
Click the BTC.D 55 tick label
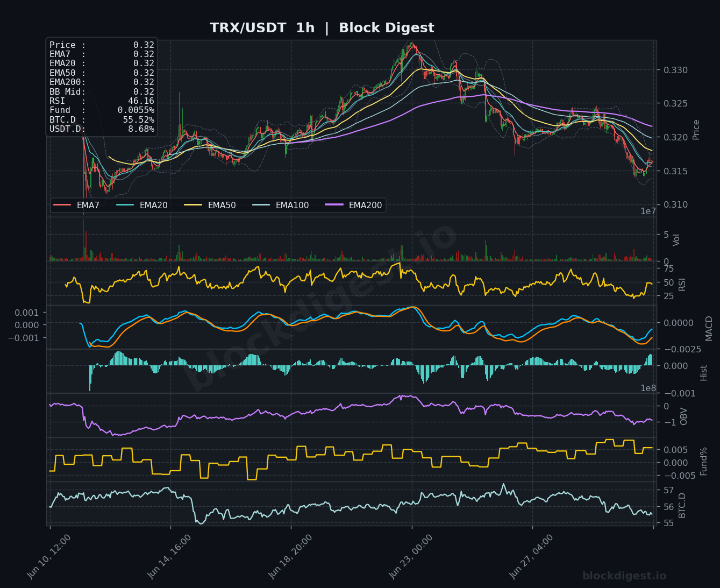click(669, 523)
